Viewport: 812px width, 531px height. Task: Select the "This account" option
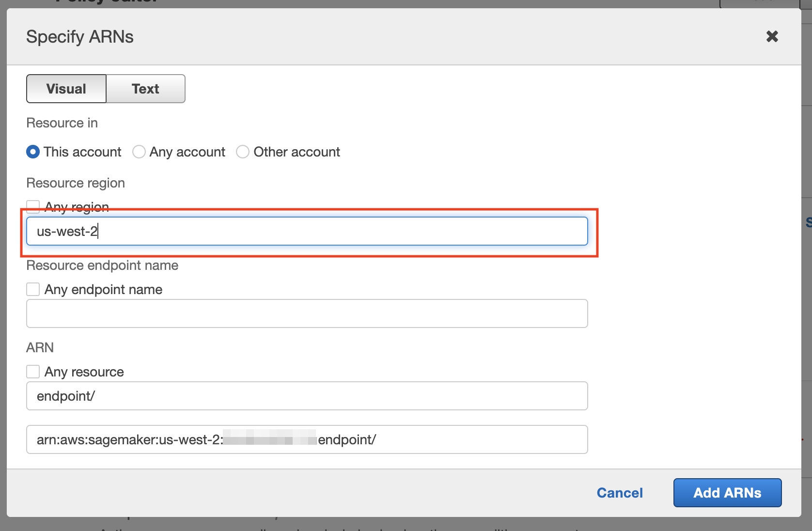pos(32,152)
